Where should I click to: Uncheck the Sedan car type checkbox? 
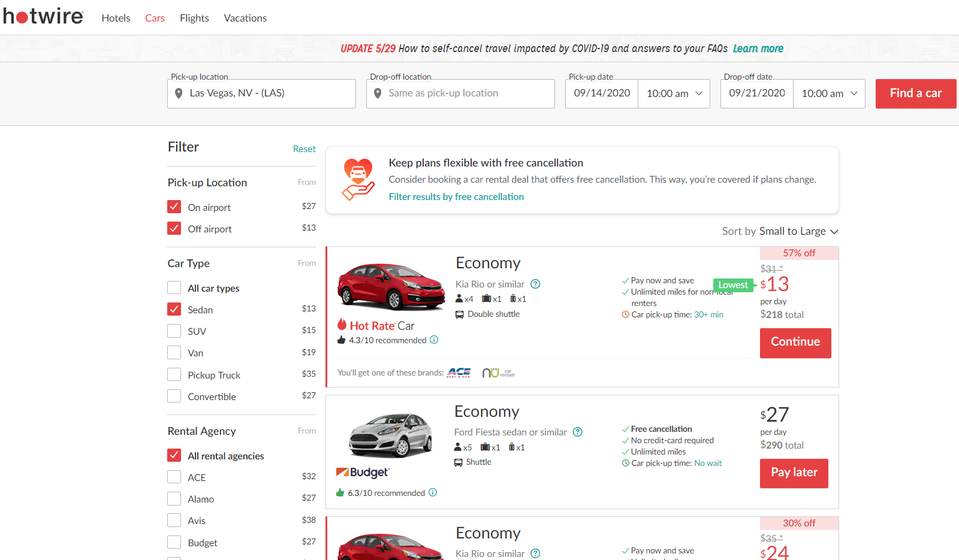click(x=174, y=309)
